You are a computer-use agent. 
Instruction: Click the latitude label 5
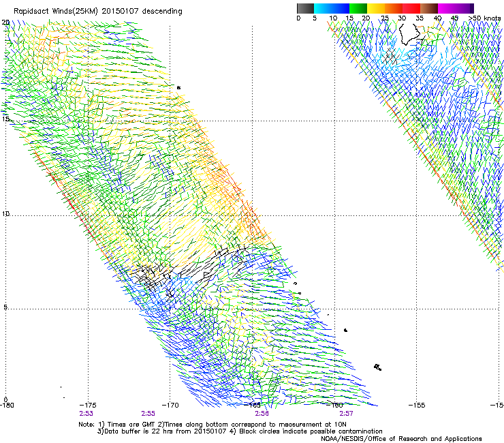[5, 307]
